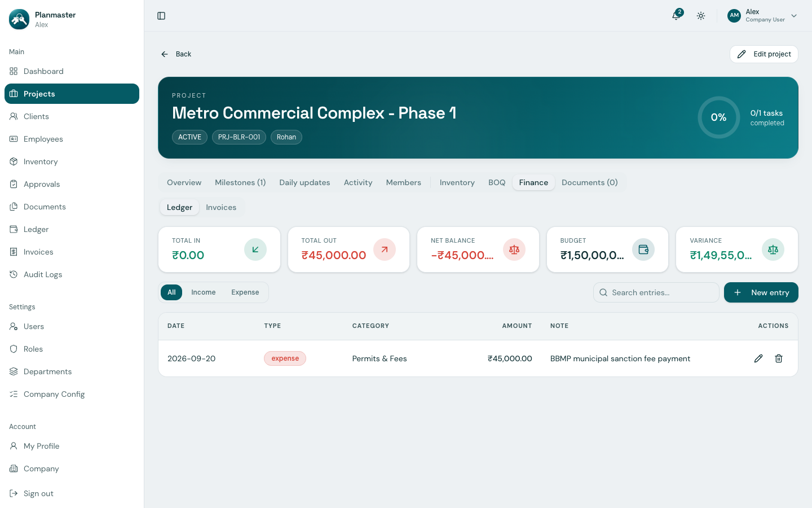This screenshot has width=812, height=508.
Task: Click the Variance scale icon
Action: (773, 249)
